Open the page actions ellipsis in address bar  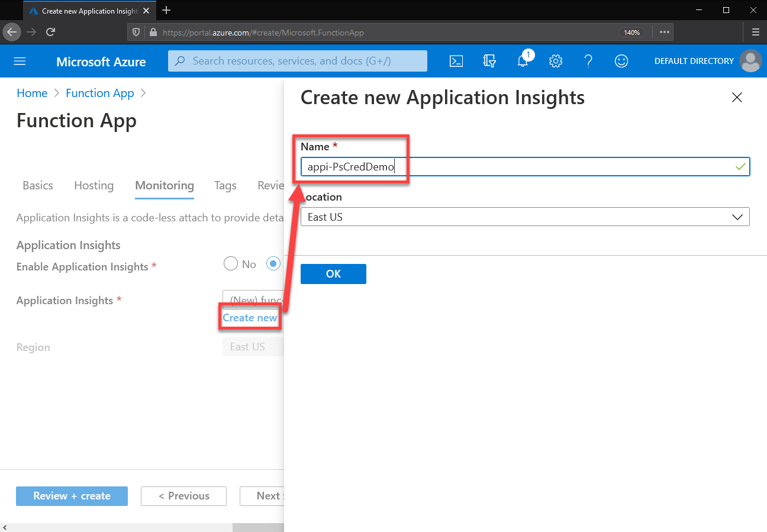coord(664,33)
